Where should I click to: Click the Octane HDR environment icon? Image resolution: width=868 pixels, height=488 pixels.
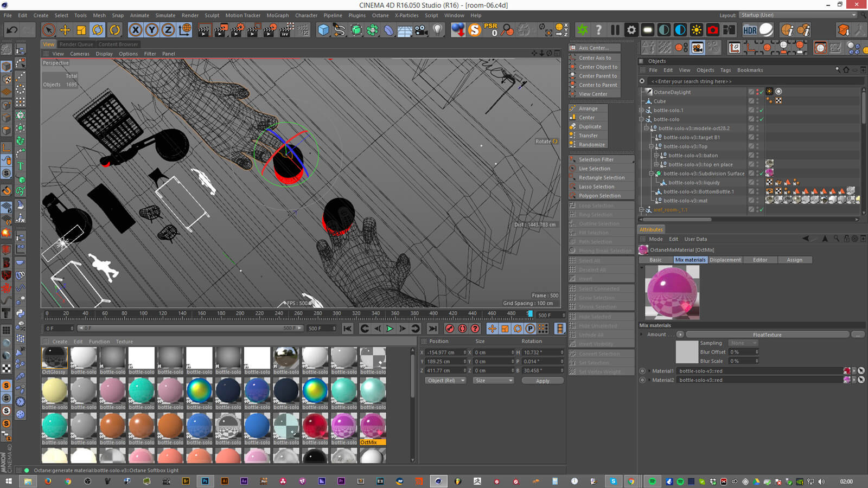coord(750,30)
